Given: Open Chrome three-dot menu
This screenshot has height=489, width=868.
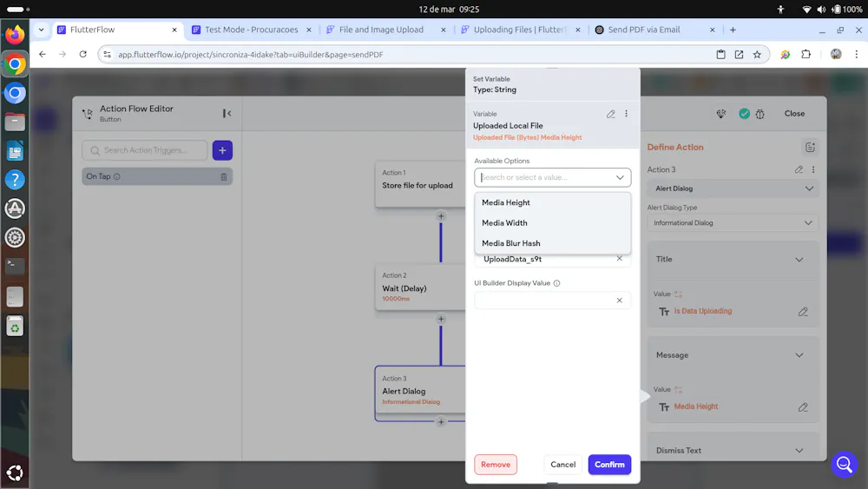Looking at the screenshot, I should click(856, 54).
